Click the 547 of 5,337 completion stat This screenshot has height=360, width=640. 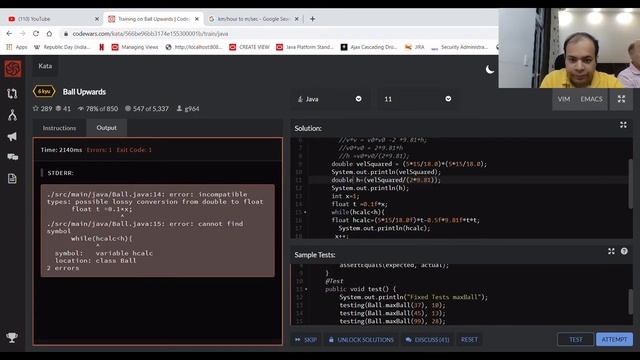(x=147, y=109)
